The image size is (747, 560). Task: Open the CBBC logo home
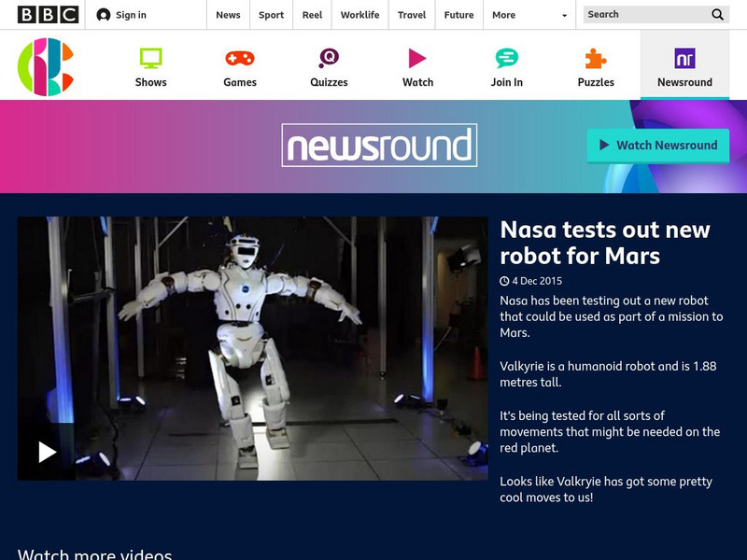45,66
